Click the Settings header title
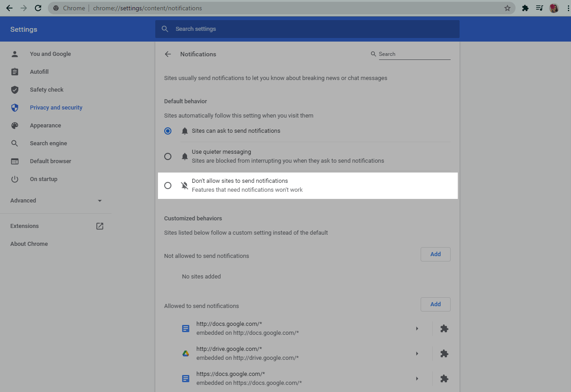The height and width of the screenshot is (392, 571). pos(24,30)
